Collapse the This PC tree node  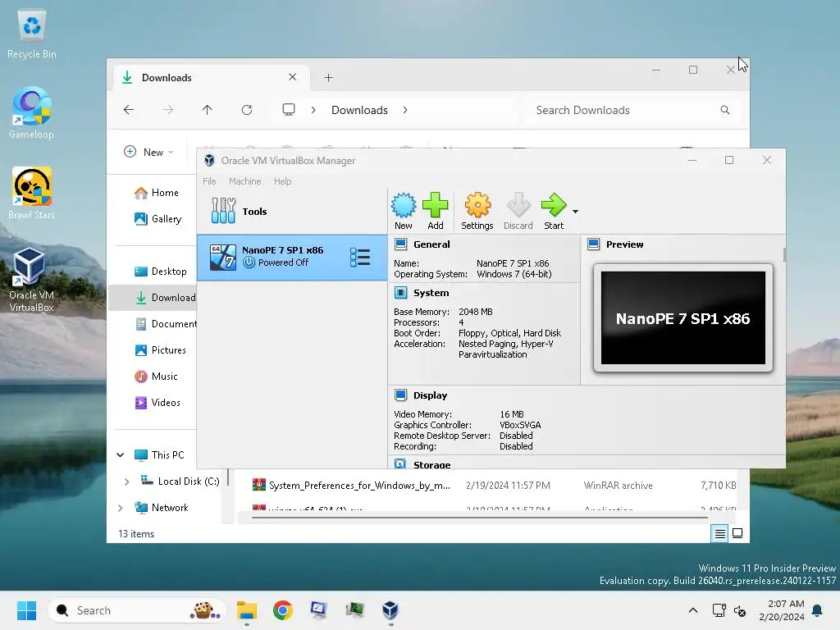tap(121, 454)
